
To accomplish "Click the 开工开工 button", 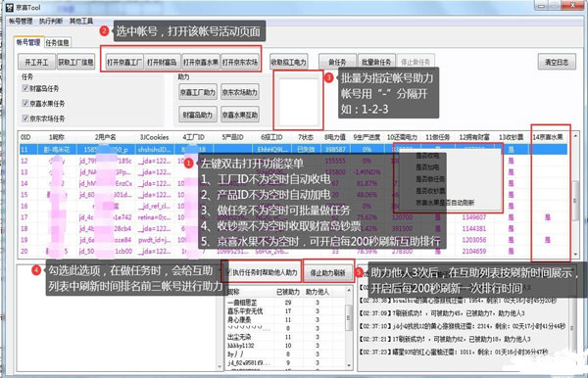I will pyautogui.click(x=36, y=62).
